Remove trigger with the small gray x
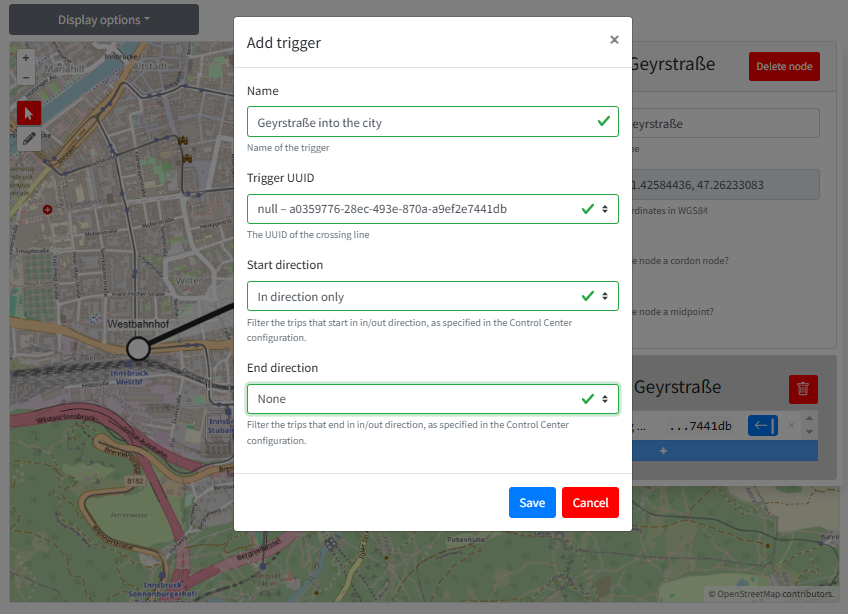The image size is (848, 614). pos(791,426)
